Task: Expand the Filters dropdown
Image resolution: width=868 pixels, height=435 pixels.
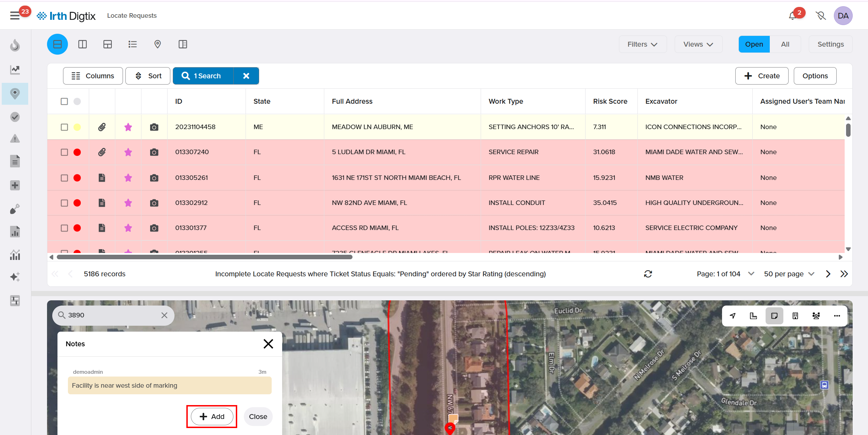Action: pyautogui.click(x=642, y=44)
